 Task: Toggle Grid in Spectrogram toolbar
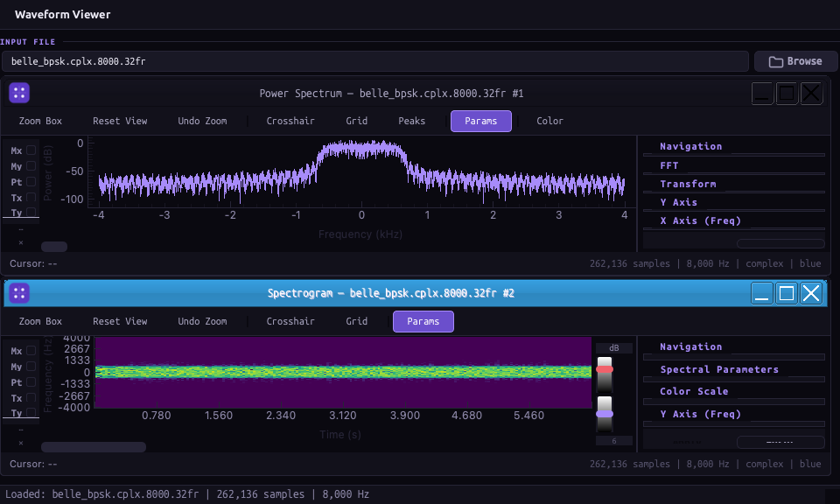click(357, 321)
